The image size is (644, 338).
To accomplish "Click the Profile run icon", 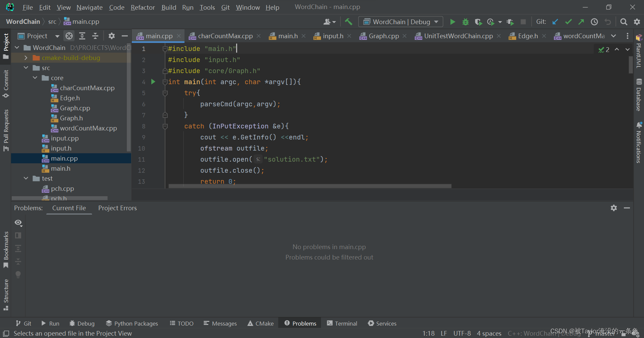I will pyautogui.click(x=491, y=22).
